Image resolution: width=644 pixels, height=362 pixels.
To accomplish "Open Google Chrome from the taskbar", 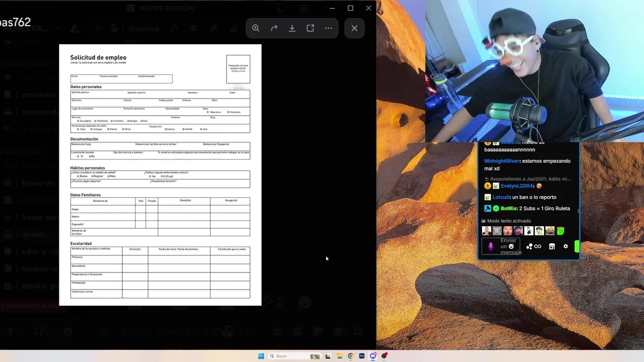I will click(351, 356).
